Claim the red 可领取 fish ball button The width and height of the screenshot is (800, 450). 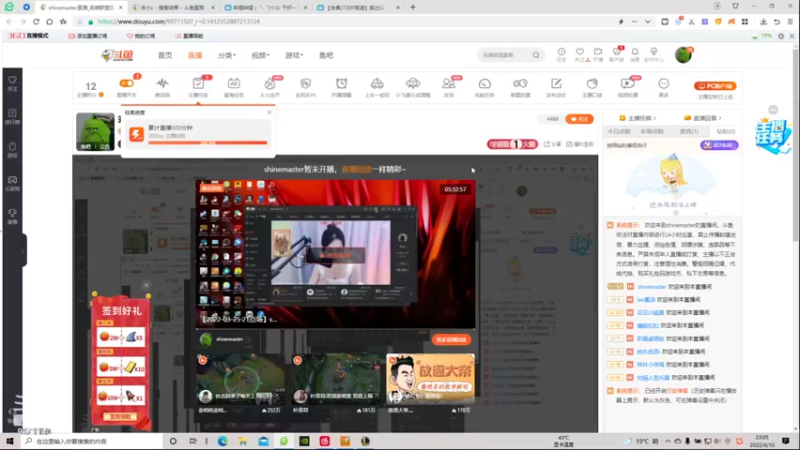pyautogui.click(x=512, y=144)
